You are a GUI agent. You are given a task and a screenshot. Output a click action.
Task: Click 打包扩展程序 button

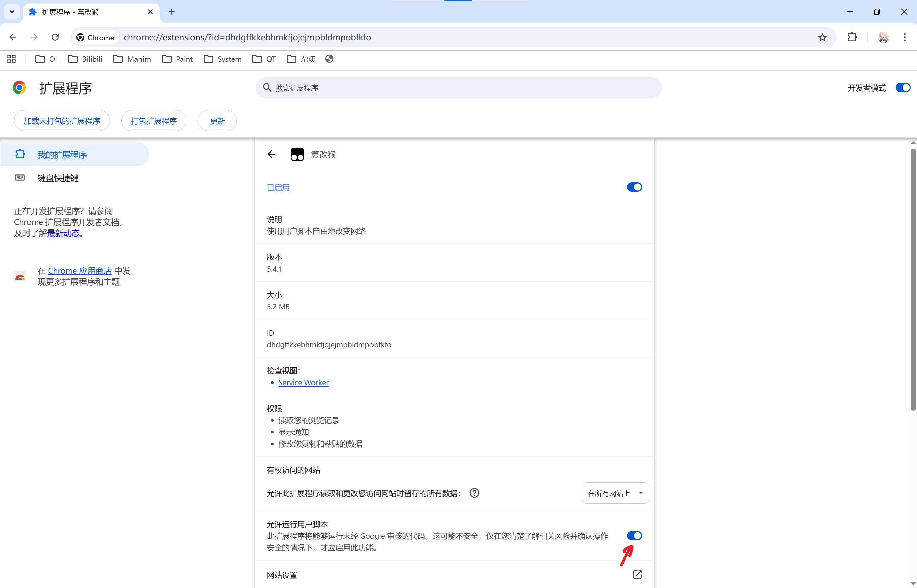pyautogui.click(x=154, y=121)
